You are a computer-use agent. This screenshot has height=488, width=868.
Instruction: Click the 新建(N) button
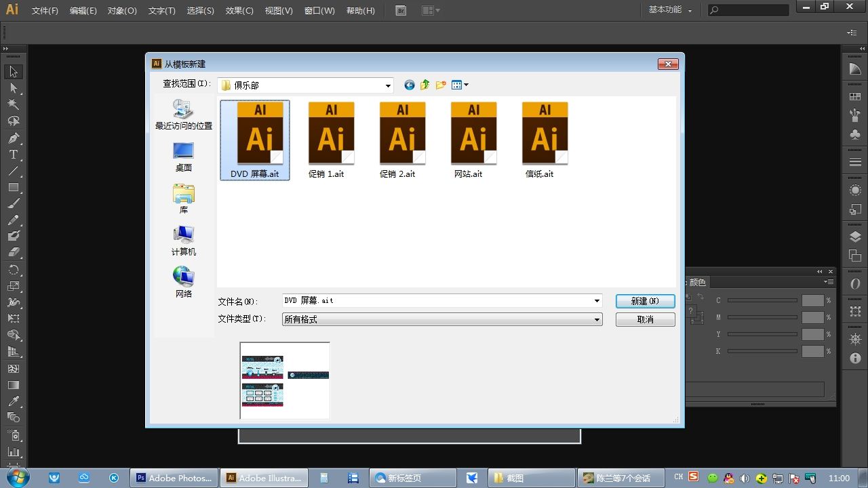pos(645,301)
